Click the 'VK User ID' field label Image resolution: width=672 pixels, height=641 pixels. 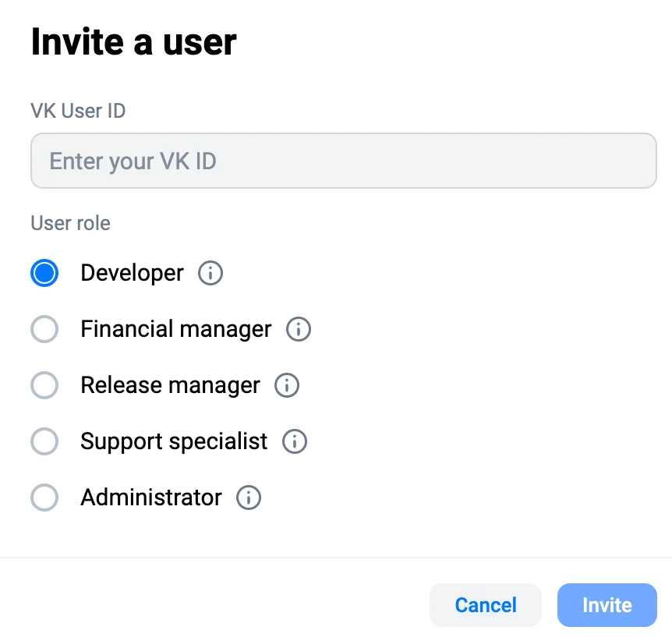tap(78, 111)
